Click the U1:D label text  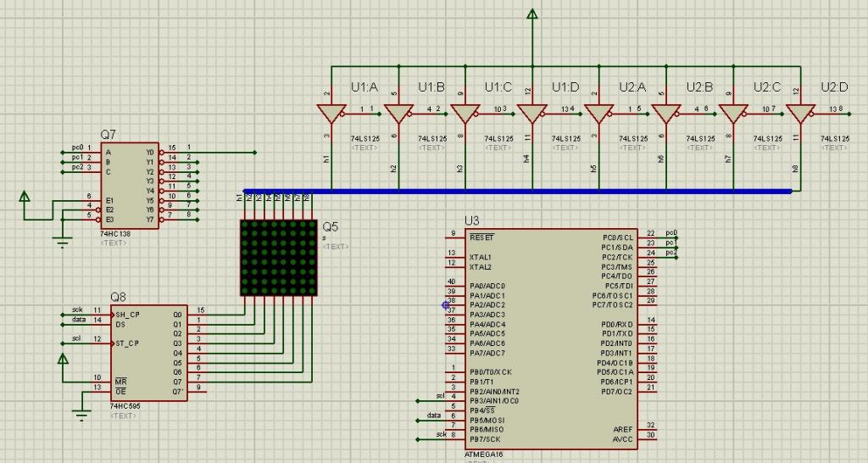(x=565, y=87)
